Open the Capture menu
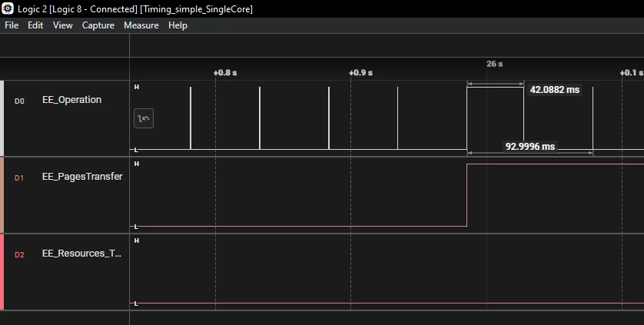 [98, 25]
